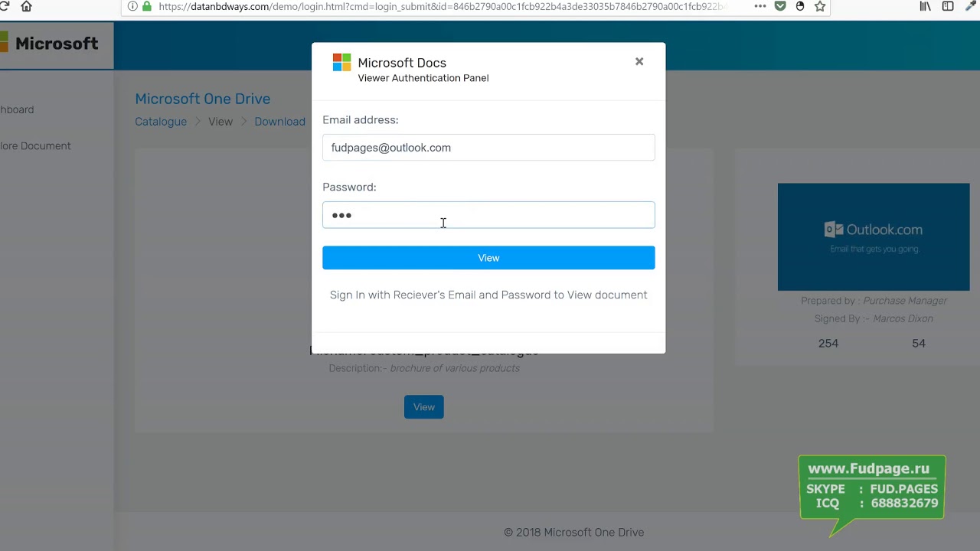Click the Email address input field
The height and width of the screenshot is (551, 980).
[x=488, y=148]
